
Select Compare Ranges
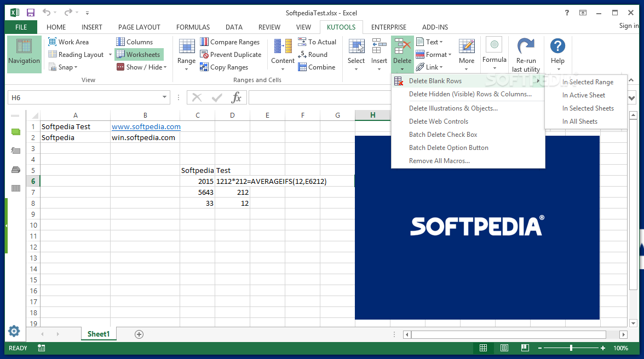coord(230,42)
